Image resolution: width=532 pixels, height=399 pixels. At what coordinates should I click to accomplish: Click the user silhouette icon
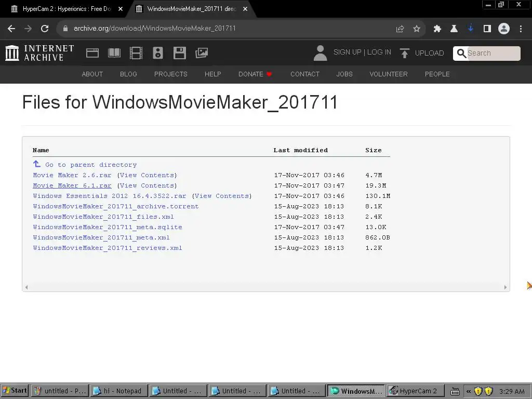320,53
